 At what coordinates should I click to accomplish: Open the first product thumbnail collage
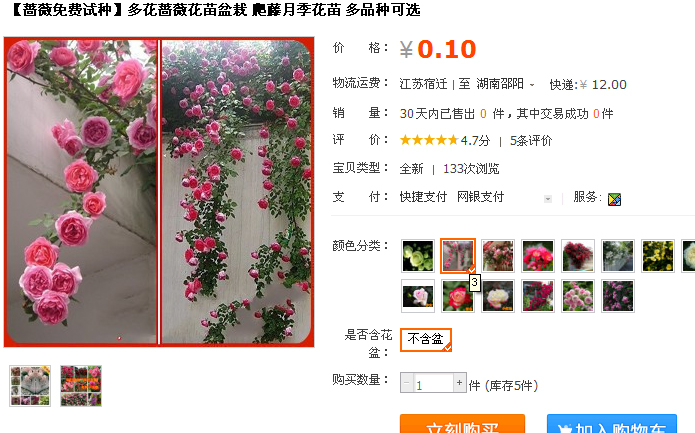pos(30,386)
